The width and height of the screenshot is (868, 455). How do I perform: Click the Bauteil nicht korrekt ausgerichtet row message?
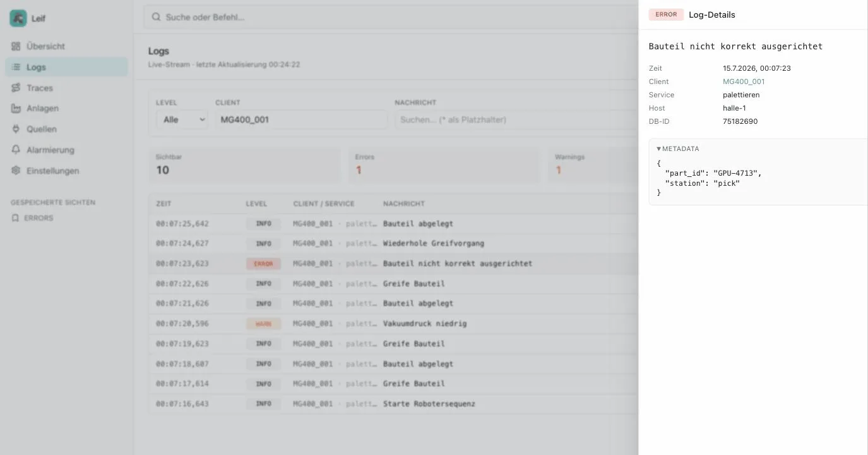tap(458, 264)
